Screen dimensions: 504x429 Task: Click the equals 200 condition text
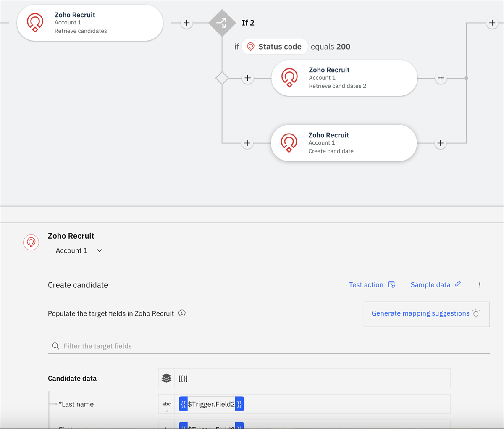pos(331,47)
